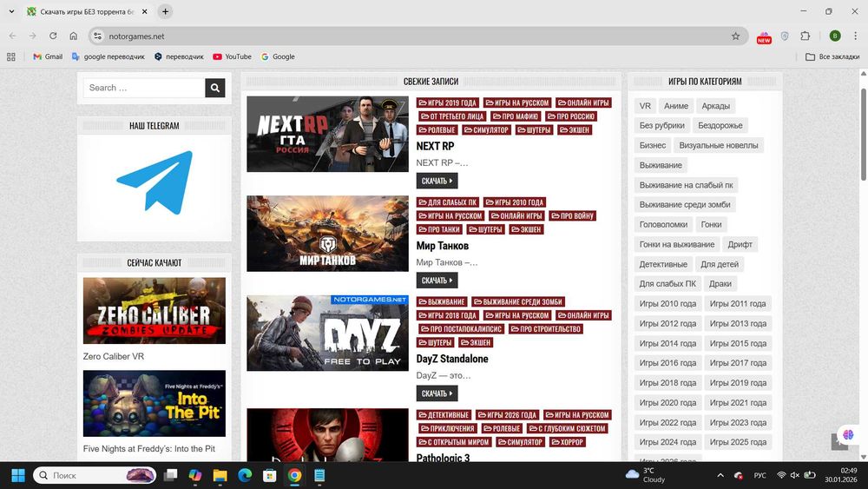Open the Игры 2025 года category

coord(738,442)
